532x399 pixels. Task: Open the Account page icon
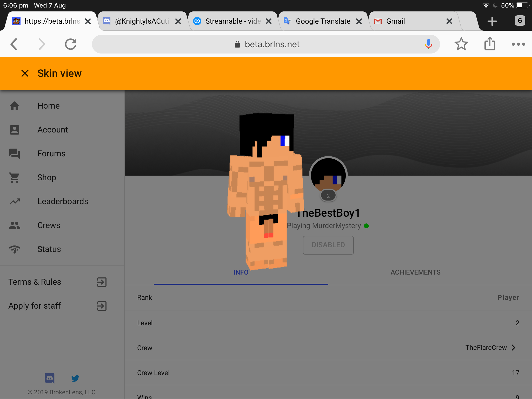15,130
